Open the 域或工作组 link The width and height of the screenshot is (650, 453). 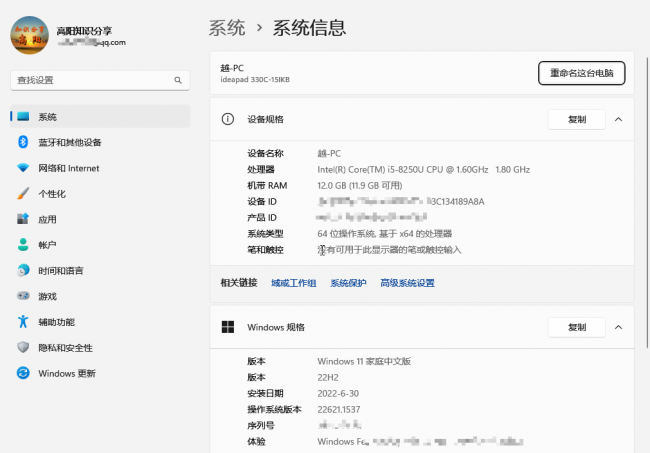pyautogui.click(x=293, y=283)
